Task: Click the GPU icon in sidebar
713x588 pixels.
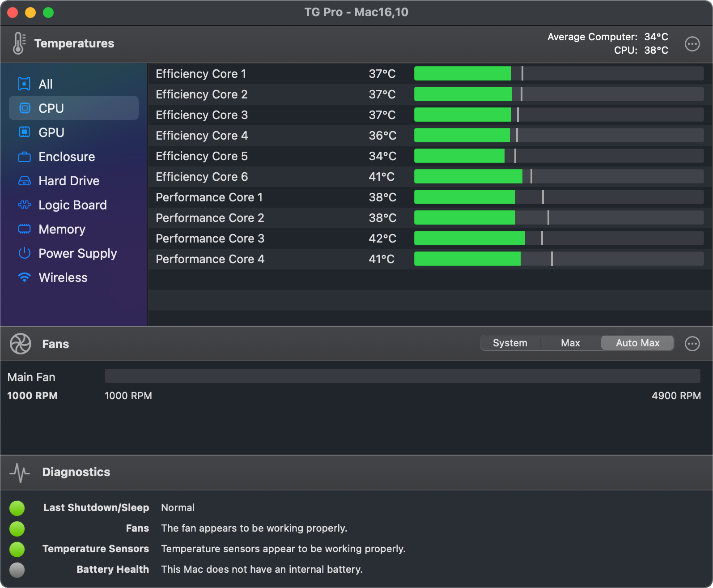Action: pyautogui.click(x=25, y=132)
